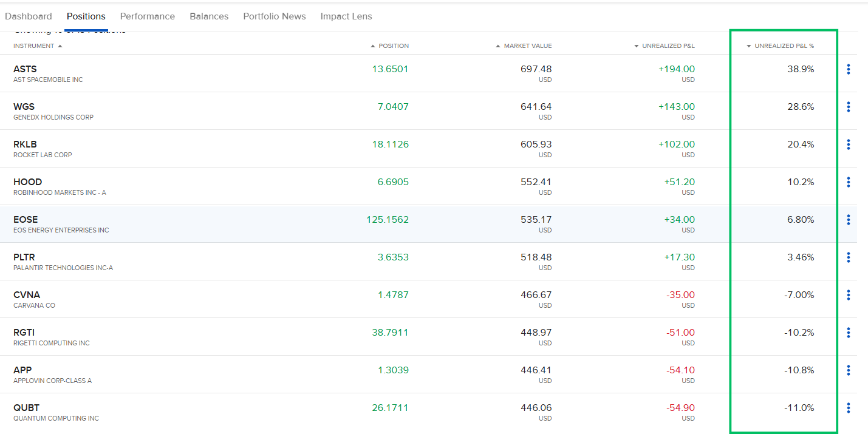Sort by the UNREALIZED P&L column header

[x=665, y=46]
